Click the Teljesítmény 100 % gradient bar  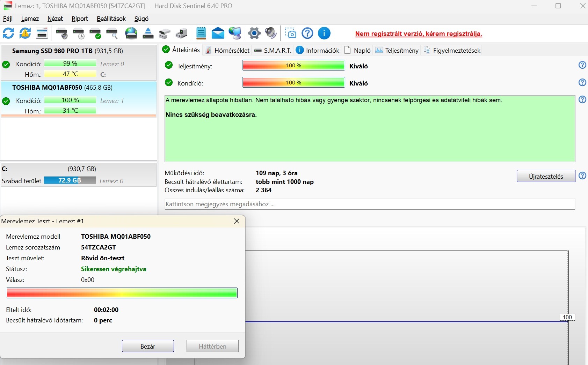tap(293, 66)
